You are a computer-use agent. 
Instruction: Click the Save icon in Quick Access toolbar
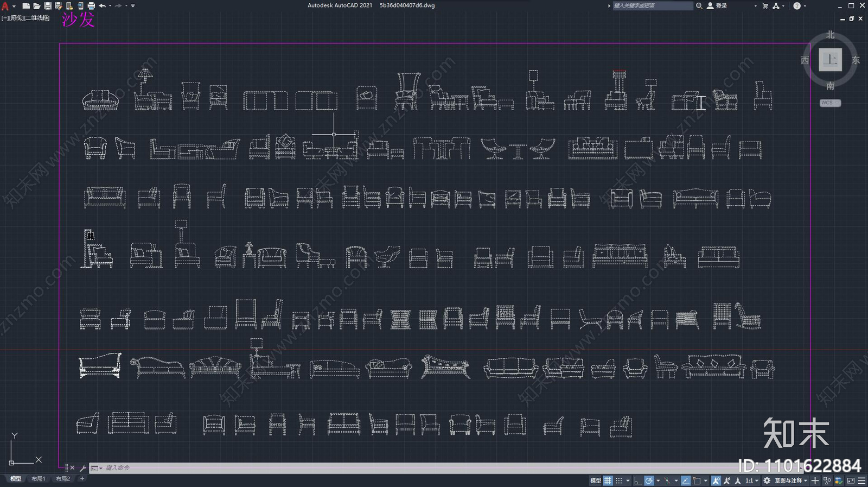point(48,6)
